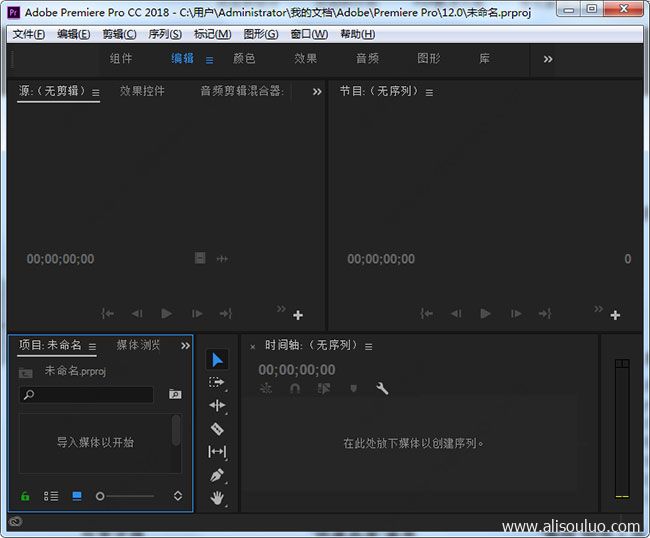Toggle timeline snap magnet icon

[x=295, y=389]
